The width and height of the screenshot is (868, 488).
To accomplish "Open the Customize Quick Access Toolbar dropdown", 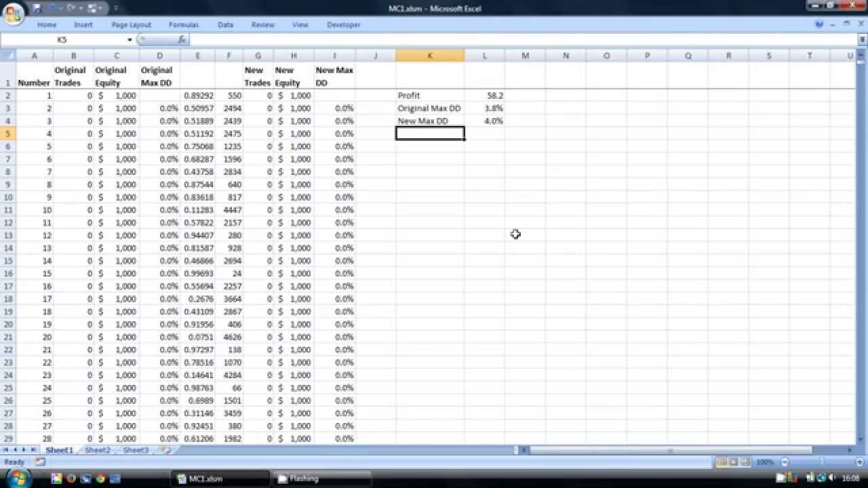I will pos(116,8).
